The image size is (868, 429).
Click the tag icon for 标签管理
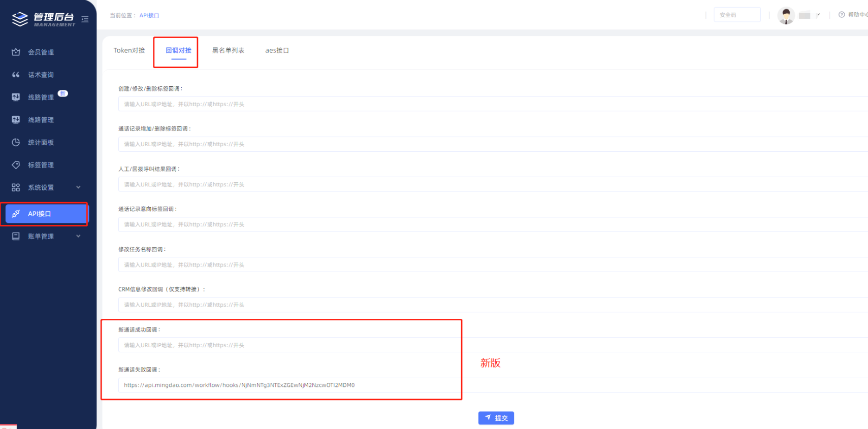(16, 165)
